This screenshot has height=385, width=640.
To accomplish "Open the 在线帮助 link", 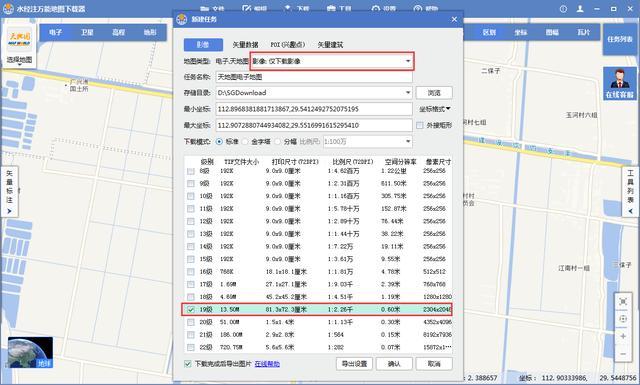I will [x=267, y=364].
